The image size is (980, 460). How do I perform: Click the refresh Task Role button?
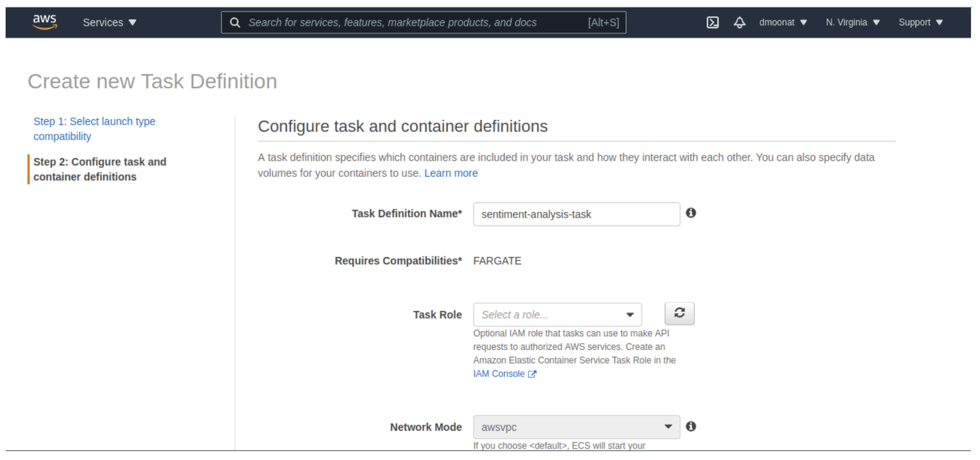pos(679,313)
